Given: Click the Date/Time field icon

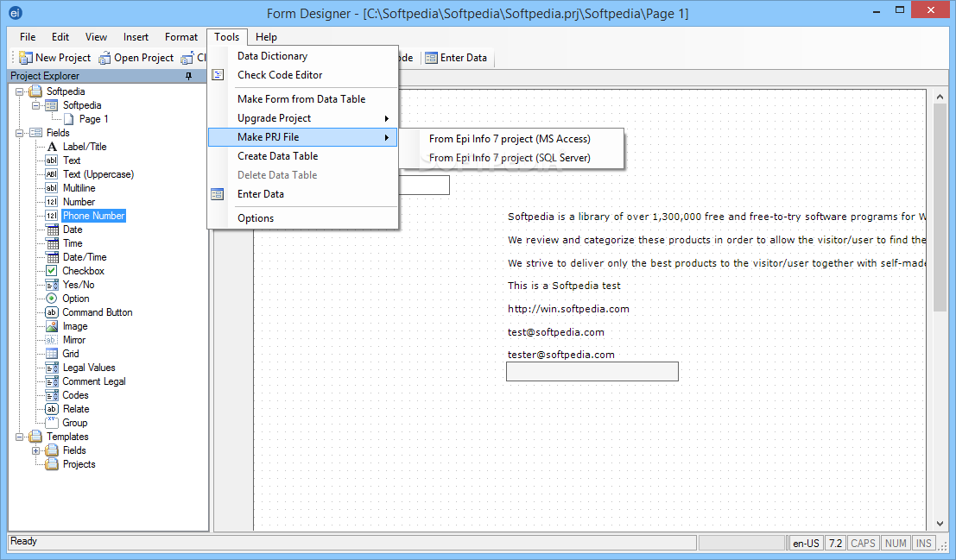Looking at the screenshot, I should coord(53,257).
